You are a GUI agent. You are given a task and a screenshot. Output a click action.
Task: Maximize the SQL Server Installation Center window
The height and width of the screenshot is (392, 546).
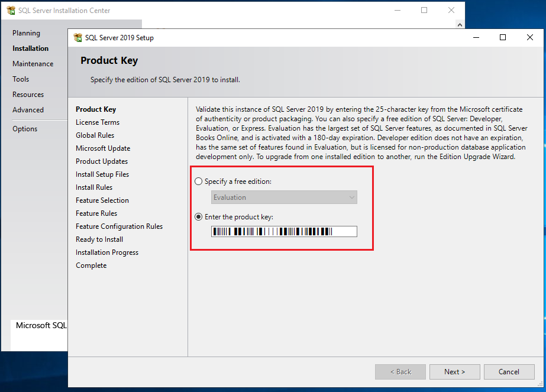click(x=424, y=11)
